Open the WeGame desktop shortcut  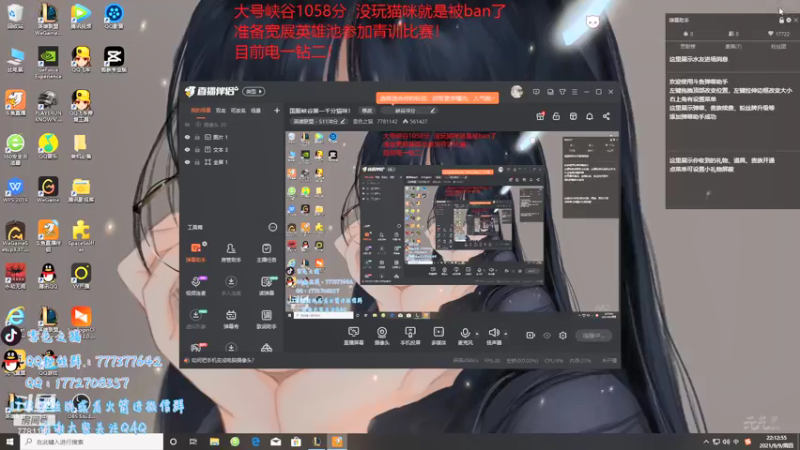coord(48,190)
